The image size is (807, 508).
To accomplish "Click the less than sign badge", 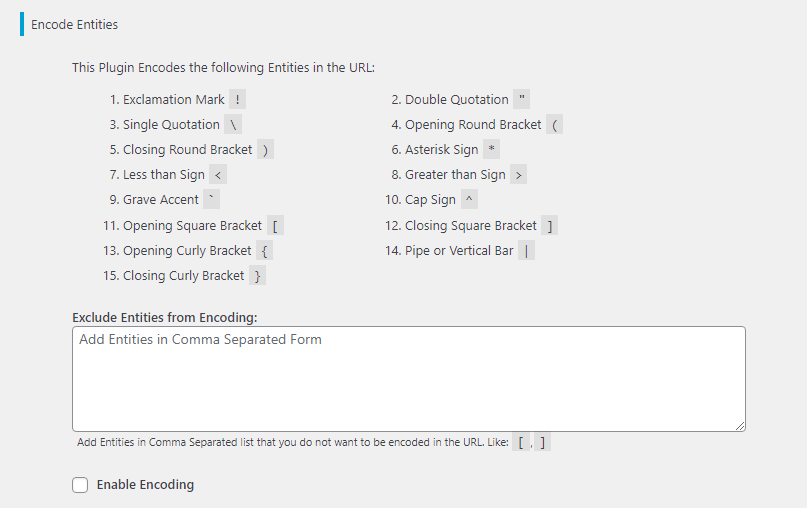I will 218,174.
